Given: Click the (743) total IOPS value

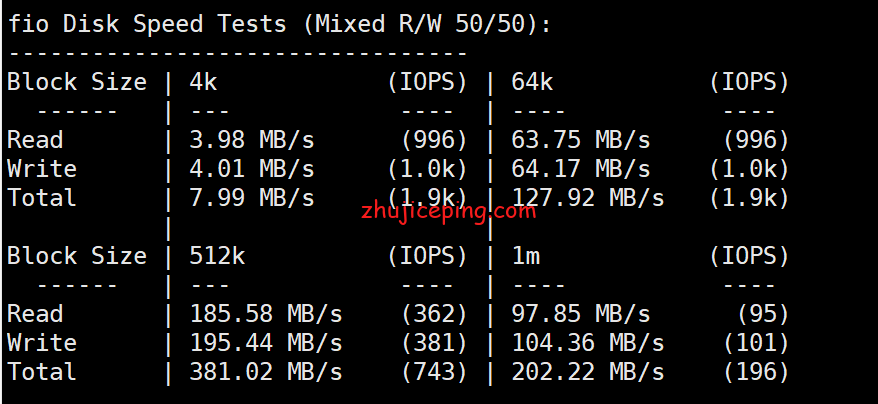Looking at the screenshot, I should point(435,373).
